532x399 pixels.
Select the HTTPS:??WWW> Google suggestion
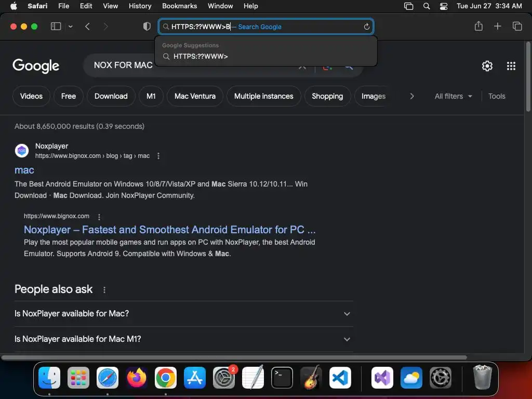[x=265, y=56]
